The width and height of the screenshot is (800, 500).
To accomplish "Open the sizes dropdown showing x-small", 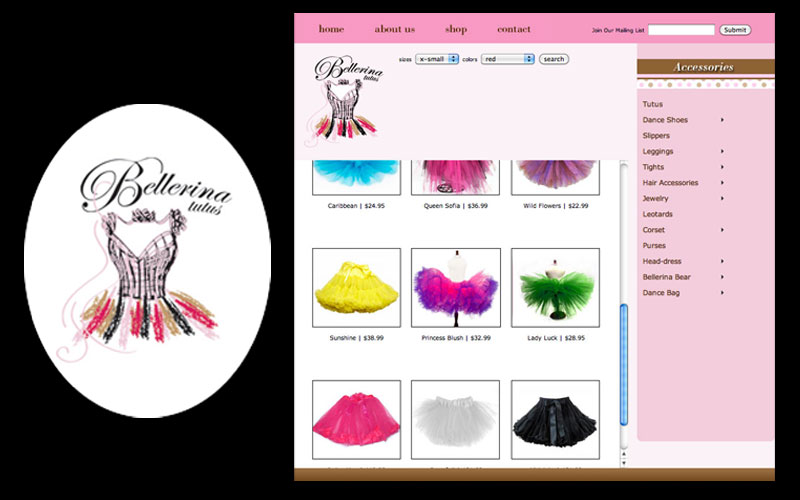I will pyautogui.click(x=437, y=59).
